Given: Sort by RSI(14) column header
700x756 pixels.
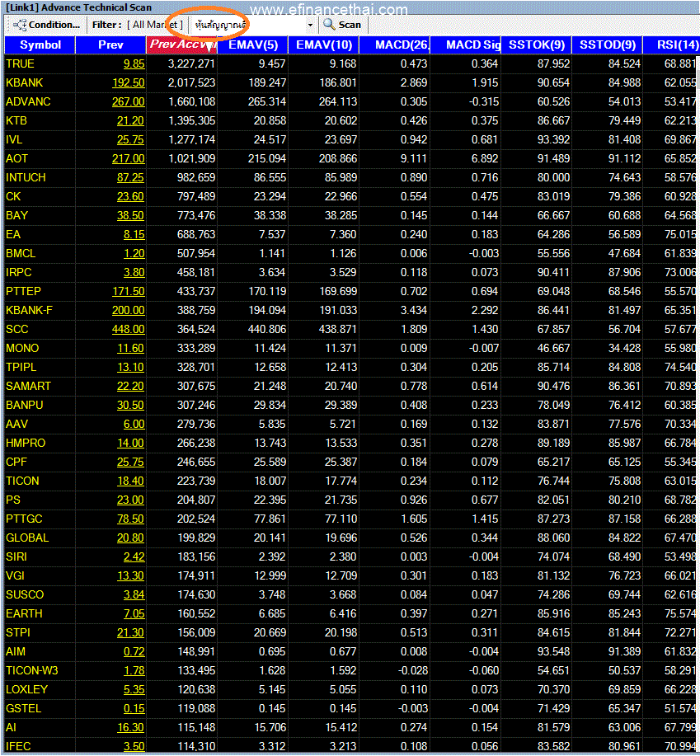Looking at the screenshot, I should click(x=672, y=45).
